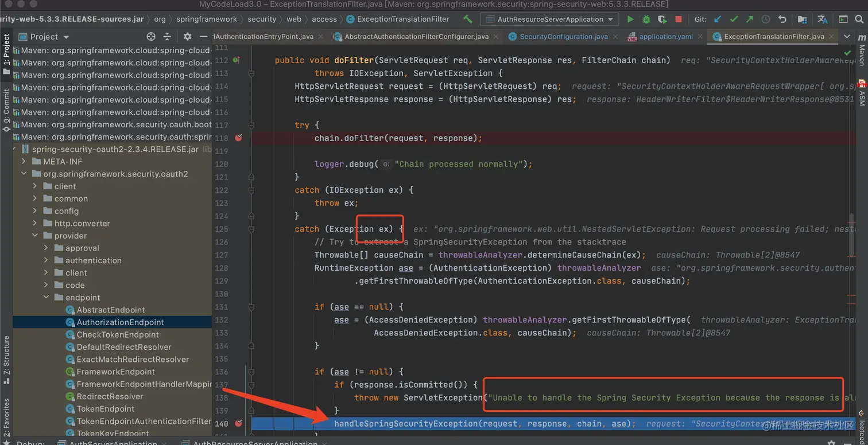Open CheckTokenEndpoint in the project tree
This screenshot has width=868, height=445.
(118, 335)
